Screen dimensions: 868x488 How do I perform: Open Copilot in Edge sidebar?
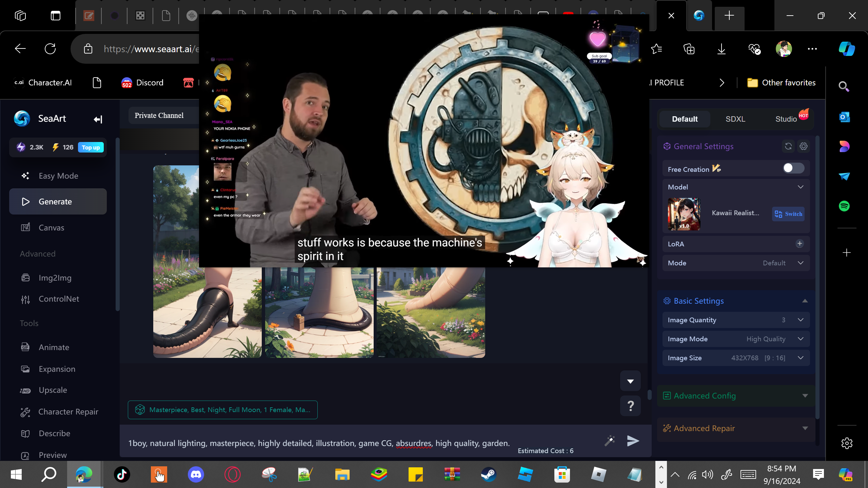pos(847,49)
